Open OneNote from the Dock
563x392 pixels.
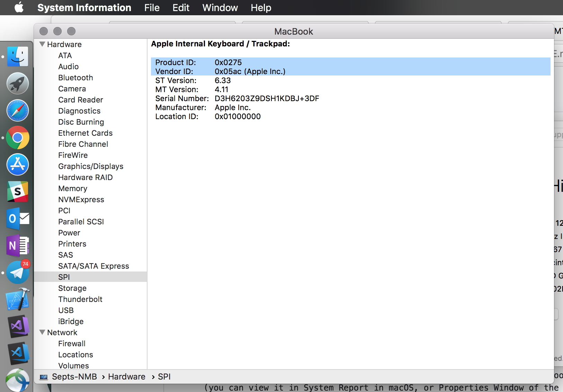[18, 246]
